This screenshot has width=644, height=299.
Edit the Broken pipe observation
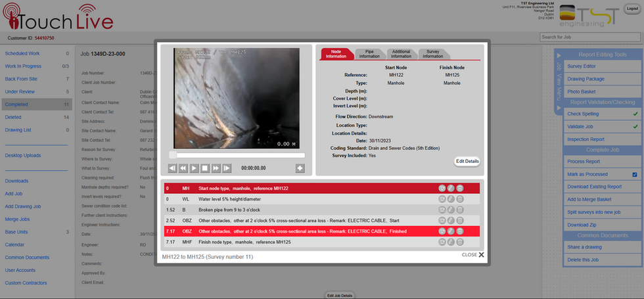click(451, 210)
